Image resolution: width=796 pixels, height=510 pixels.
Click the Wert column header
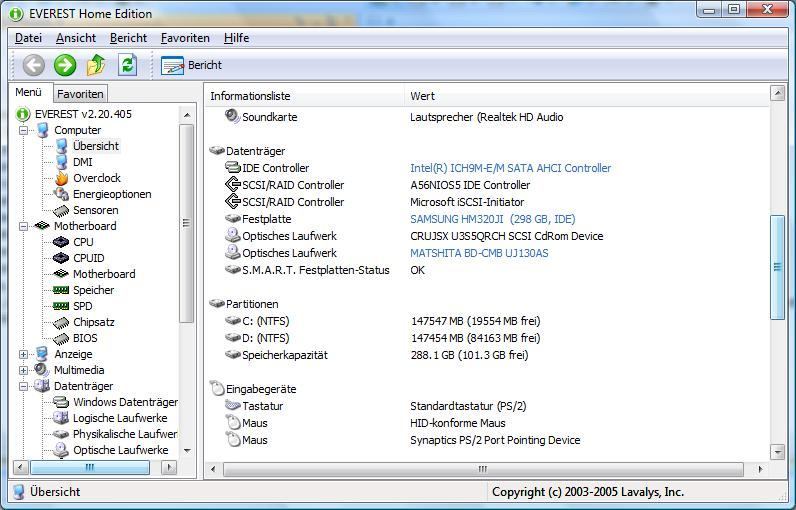click(587, 96)
